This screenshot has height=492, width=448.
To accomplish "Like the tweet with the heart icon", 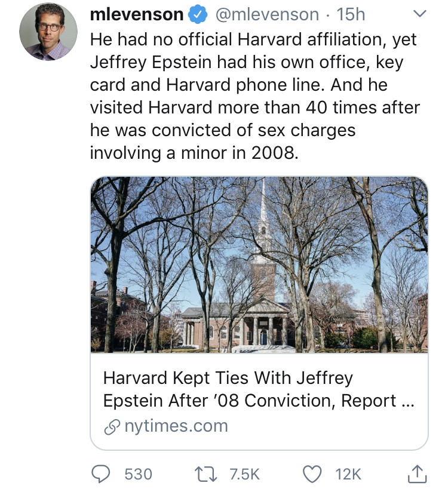I will point(313,473).
